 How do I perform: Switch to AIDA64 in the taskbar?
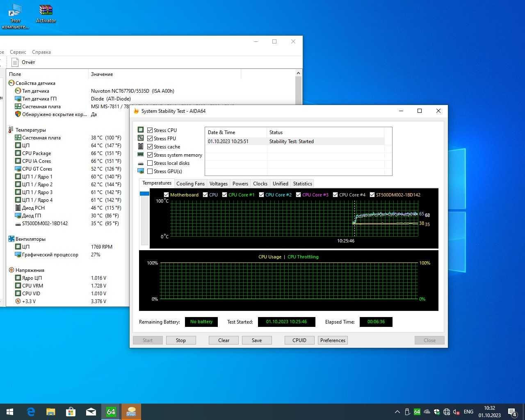click(111, 412)
